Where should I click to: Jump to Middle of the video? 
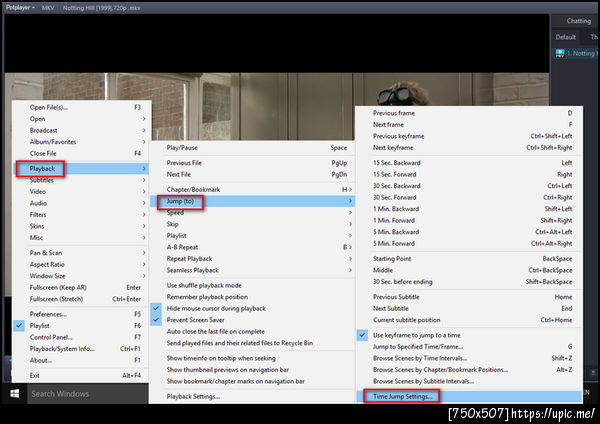(x=469, y=270)
